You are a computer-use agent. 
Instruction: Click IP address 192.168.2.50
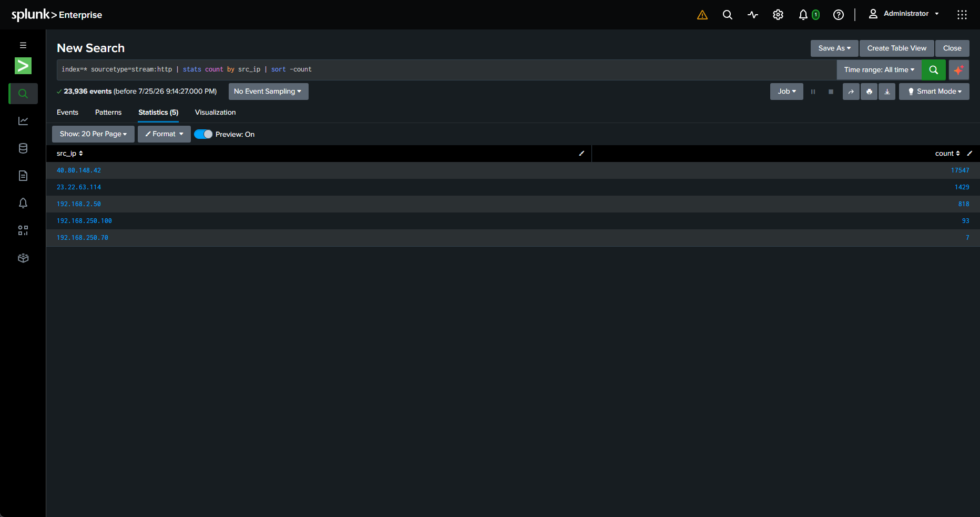pyautogui.click(x=79, y=204)
